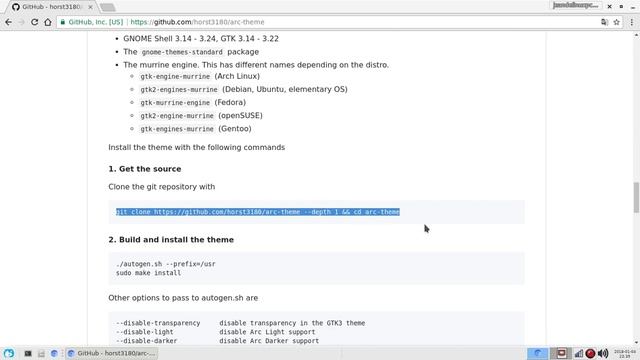Click the './autogen.sh --prefix=/usr' line

[x=166, y=264]
